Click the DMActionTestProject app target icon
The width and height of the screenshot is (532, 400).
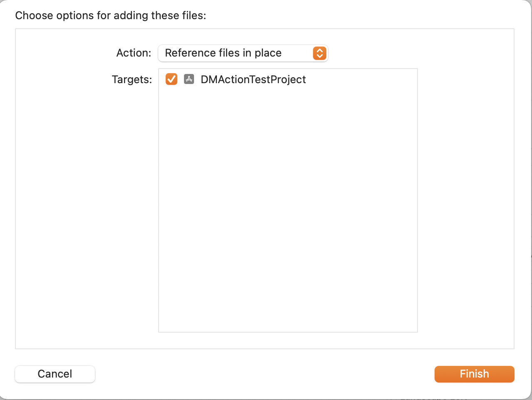point(189,79)
